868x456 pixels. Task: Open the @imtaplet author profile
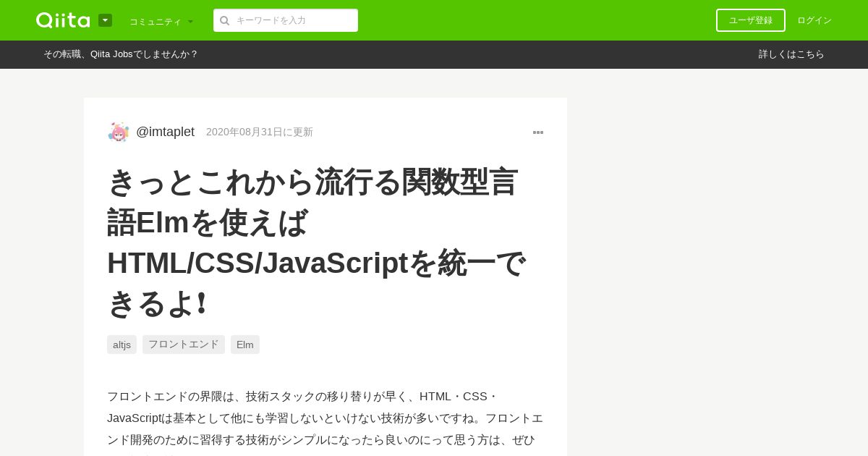(x=165, y=132)
